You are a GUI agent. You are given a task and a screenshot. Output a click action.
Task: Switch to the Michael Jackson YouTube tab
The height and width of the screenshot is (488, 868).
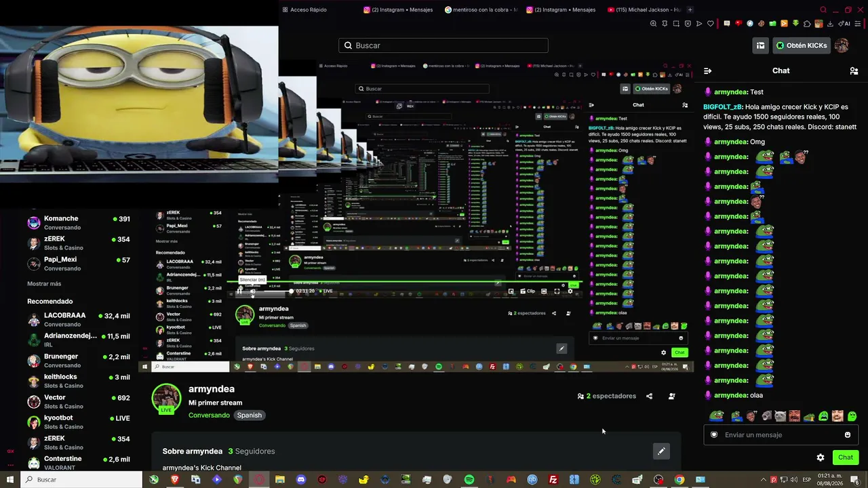point(644,10)
